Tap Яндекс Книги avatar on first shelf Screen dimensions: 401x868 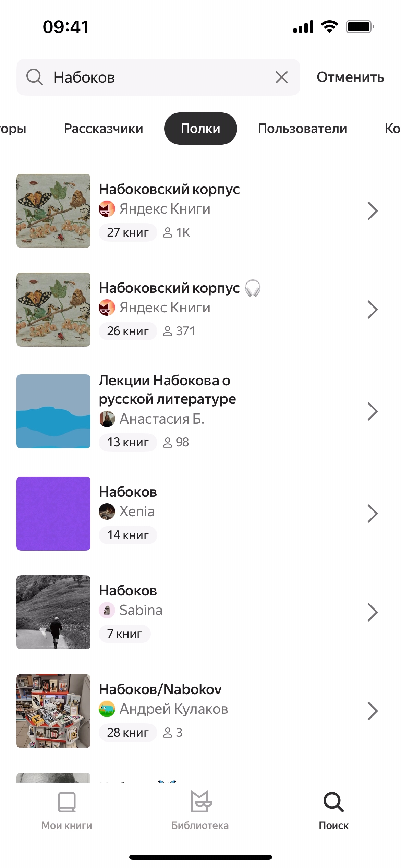pyautogui.click(x=107, y=209)
